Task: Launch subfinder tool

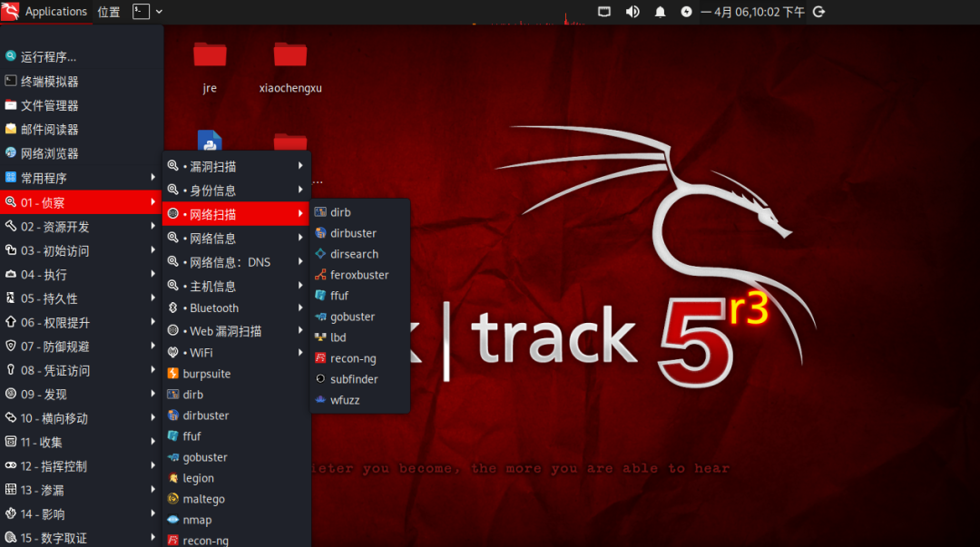Action: click(x=359, y=379)
